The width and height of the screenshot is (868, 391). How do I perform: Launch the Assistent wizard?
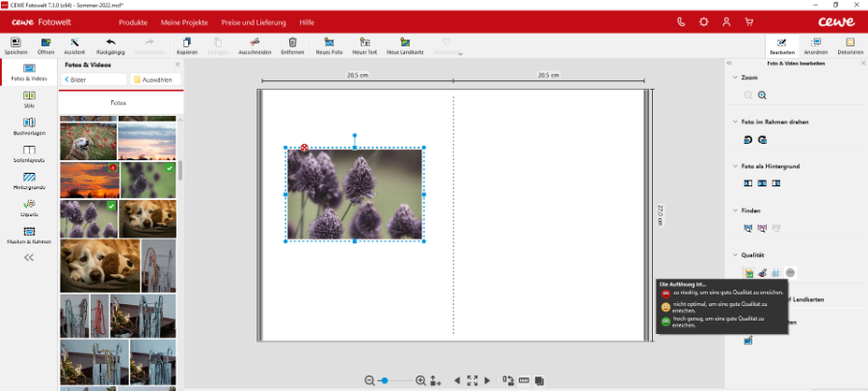click(x=74, y=45)
